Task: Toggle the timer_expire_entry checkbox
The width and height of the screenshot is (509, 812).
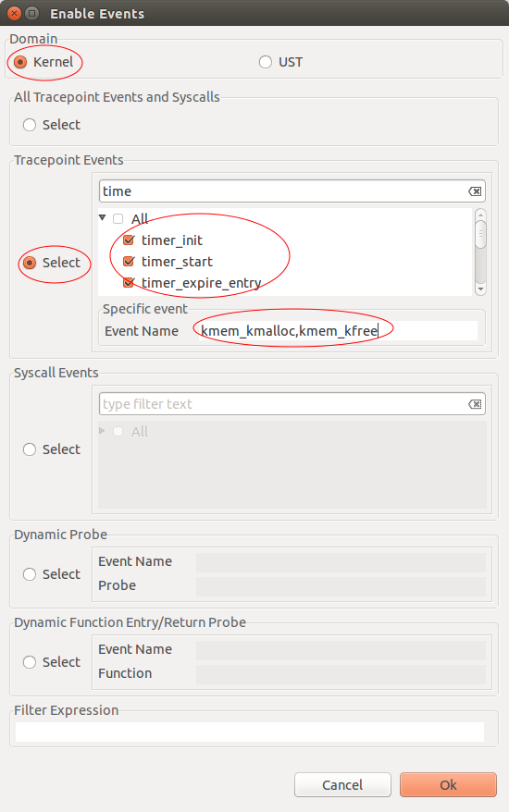Action: click(129, 283)
